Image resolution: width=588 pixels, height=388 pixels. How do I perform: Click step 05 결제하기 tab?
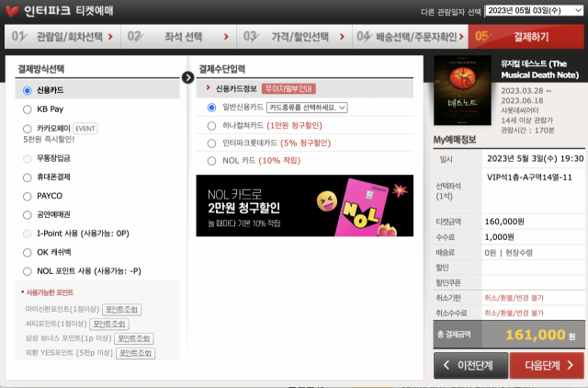click(x=526, y=37)
